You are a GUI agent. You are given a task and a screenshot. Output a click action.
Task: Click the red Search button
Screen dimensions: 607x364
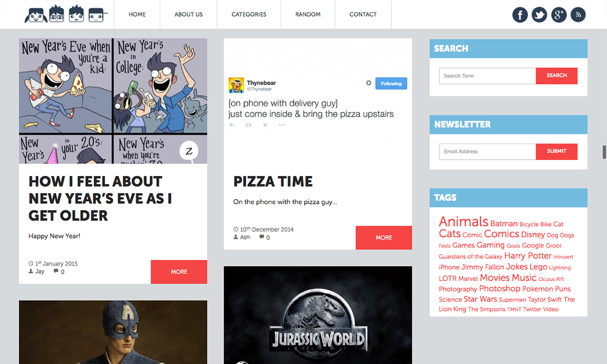[x=556, y=76]
